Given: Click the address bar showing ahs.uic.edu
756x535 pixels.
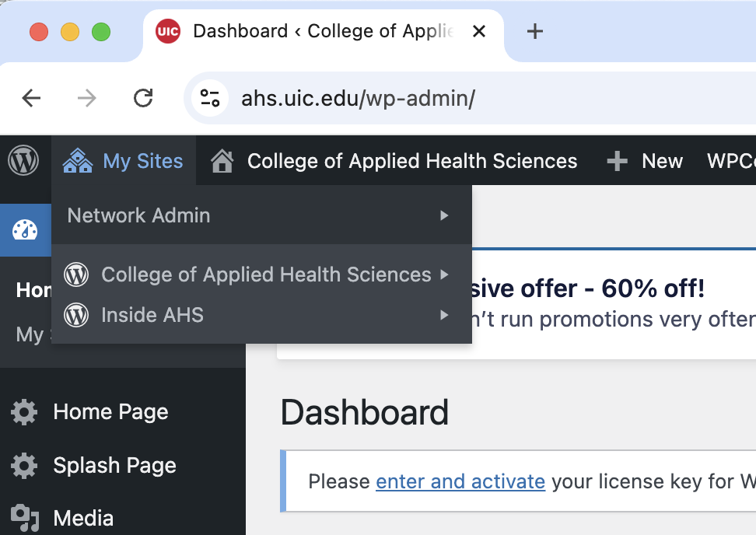Looking at the screenshot, I should click(358, 98).
